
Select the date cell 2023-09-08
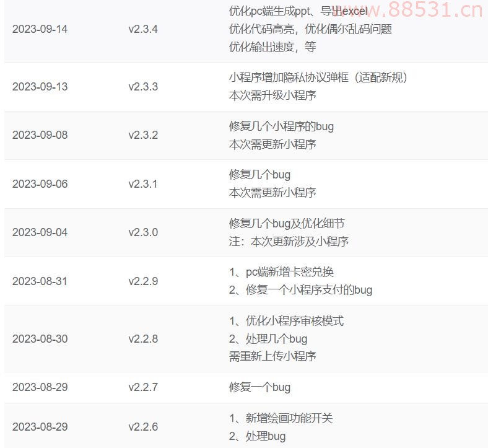tap(40, 135)
